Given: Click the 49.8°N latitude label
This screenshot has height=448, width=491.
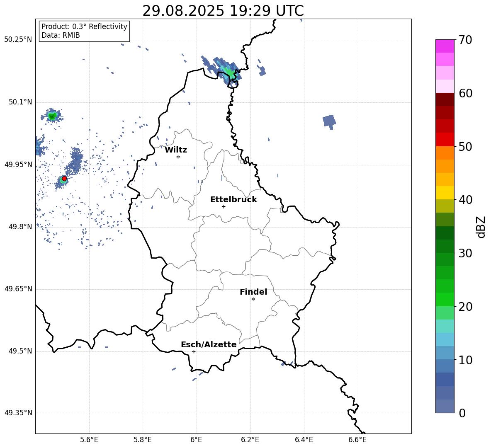Looking at the screenshot, I should 20,227.
